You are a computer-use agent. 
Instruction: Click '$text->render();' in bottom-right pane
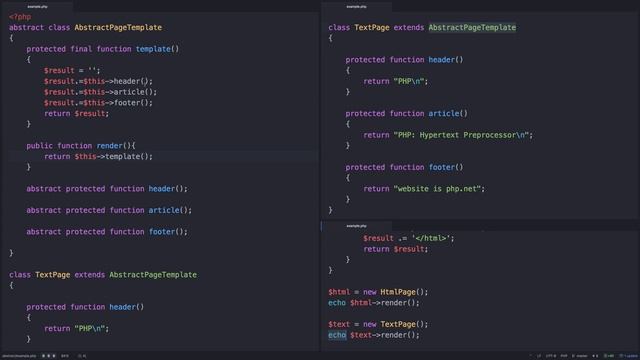tap(385, 335)
